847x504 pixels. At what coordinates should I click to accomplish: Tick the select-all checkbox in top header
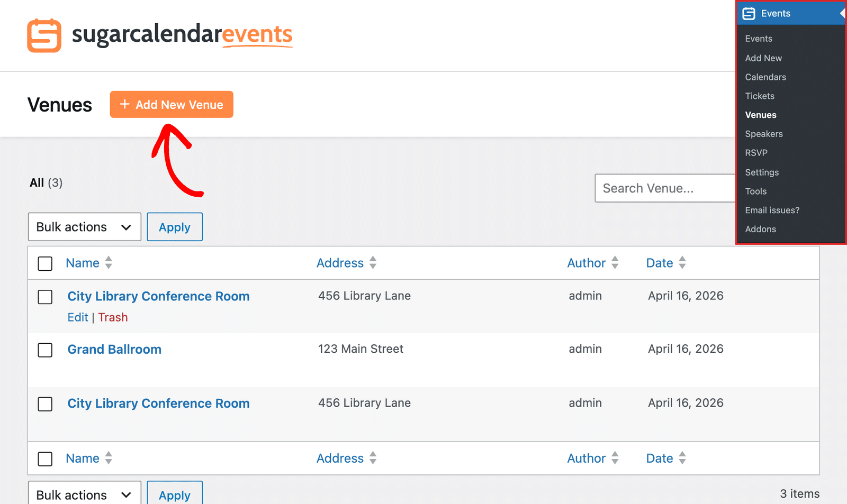[45, 263]
